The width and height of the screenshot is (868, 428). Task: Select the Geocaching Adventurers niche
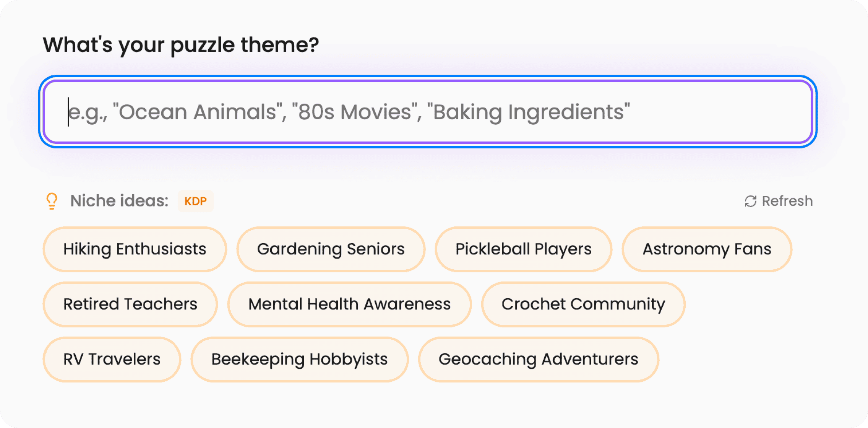click(x=539, y=359)
